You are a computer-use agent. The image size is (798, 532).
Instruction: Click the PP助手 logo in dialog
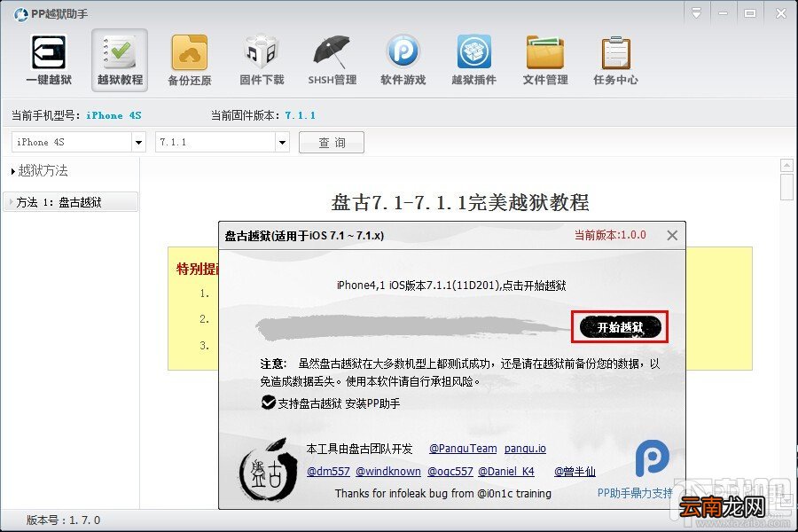pos(652,458)
